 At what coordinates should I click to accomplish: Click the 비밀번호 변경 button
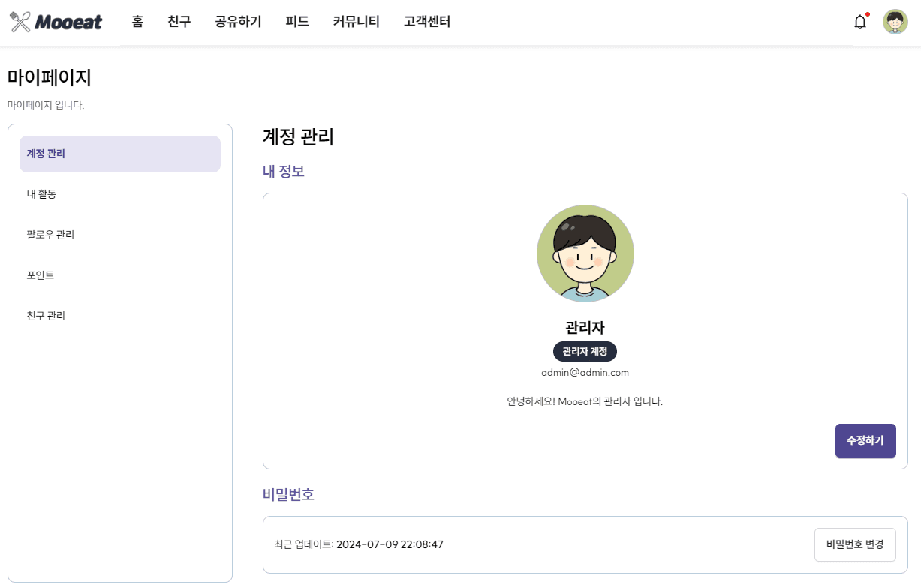click(x=855, y=544)
